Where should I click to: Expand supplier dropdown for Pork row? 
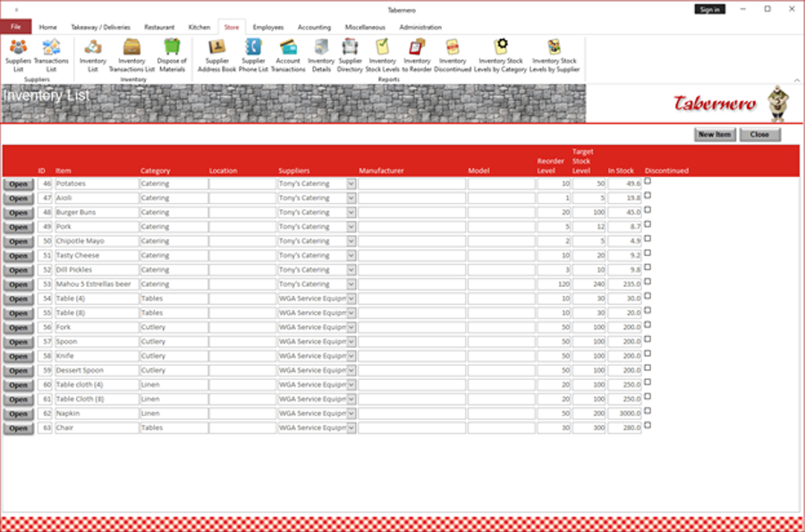point(352,227)
